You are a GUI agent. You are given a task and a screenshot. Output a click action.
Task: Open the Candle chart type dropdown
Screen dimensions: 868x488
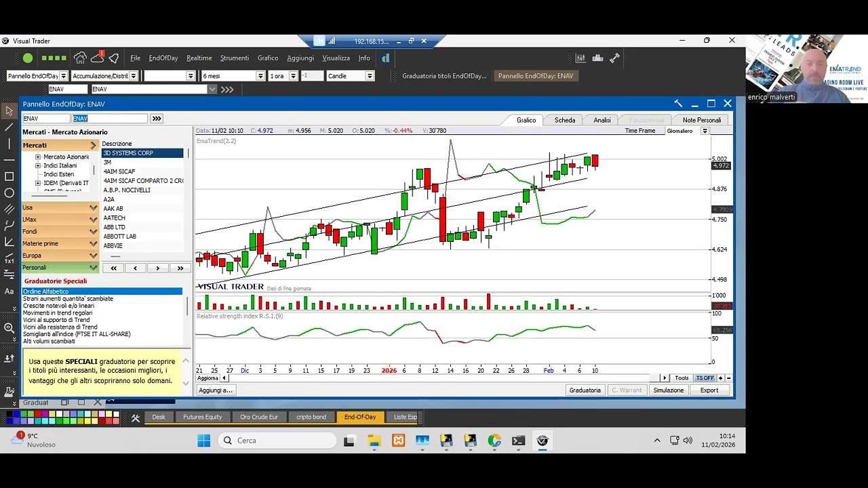[370, 76]
